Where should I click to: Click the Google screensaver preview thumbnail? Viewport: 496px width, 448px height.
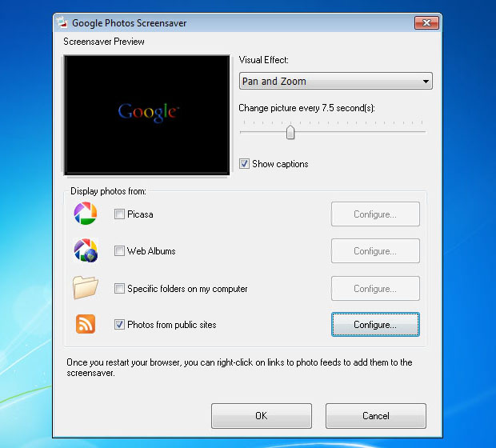147,115
